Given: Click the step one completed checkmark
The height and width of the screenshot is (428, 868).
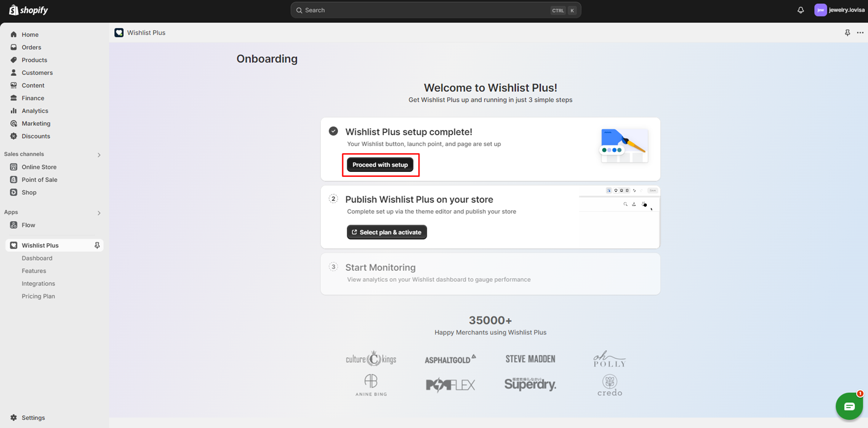Looking at the screenshot, I should click(333, 131).
